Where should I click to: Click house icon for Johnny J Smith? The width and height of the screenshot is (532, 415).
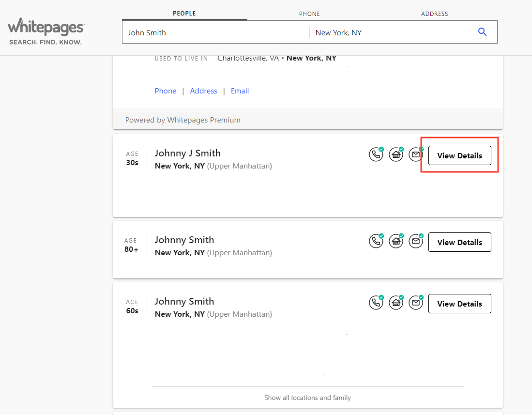[x=396, y=154]
